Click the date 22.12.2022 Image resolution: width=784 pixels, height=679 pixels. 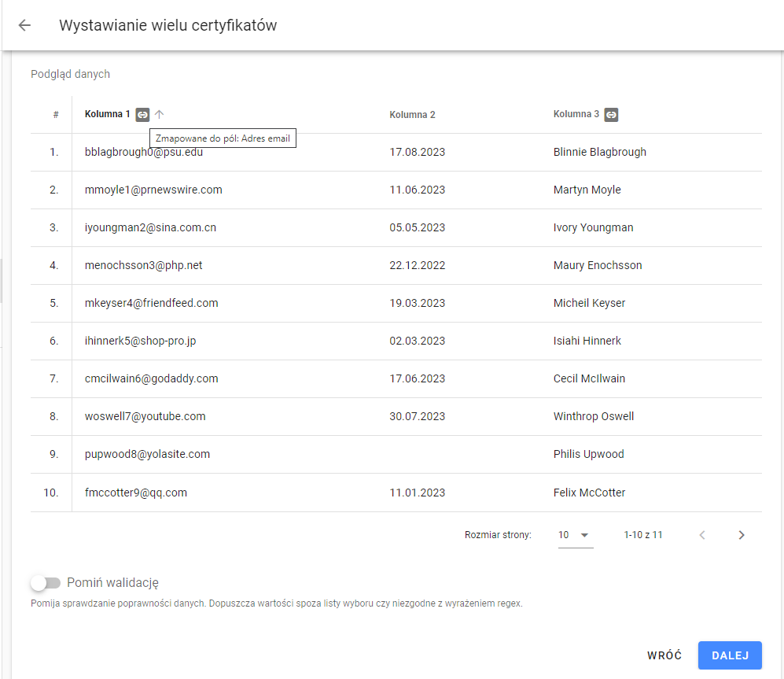[417, 265]
